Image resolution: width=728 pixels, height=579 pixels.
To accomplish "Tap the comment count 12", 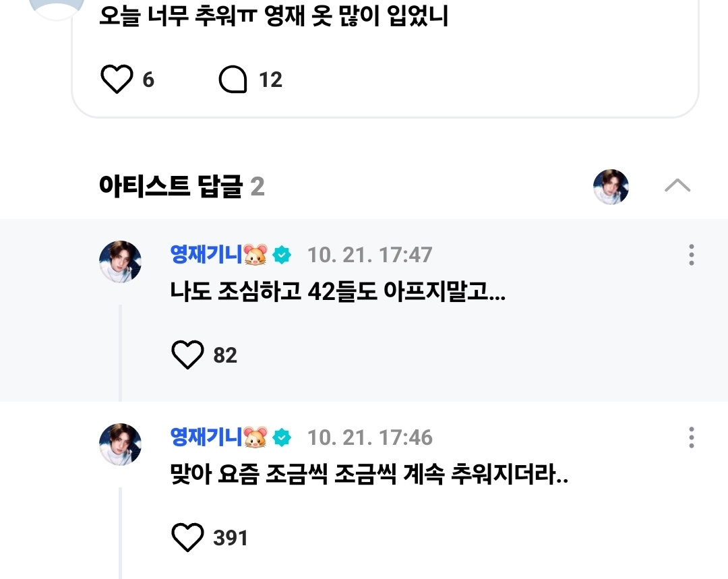I will click(270, 80).
